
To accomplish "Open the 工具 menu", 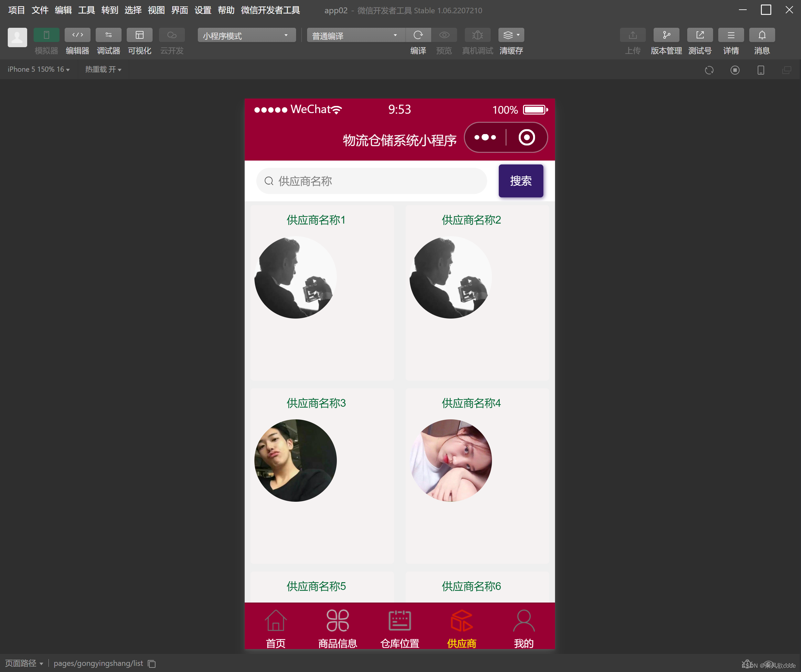I will click(x=86, y=10).
